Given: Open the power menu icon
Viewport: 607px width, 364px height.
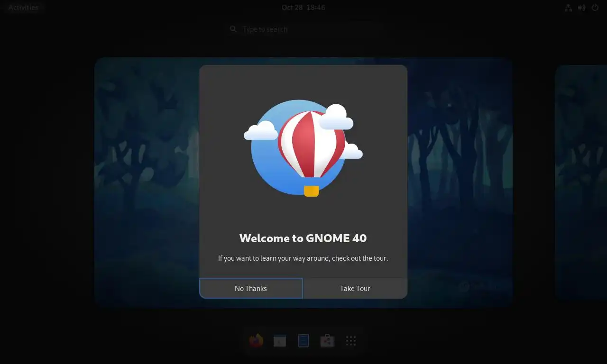Looking at the screenshot, I should click(595, 8).
